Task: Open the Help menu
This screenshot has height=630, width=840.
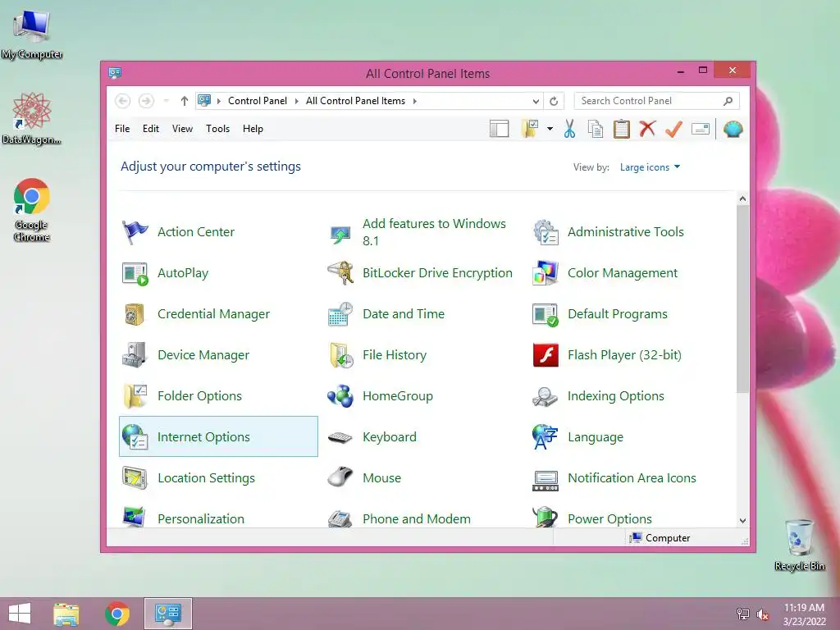Action: 253,129
